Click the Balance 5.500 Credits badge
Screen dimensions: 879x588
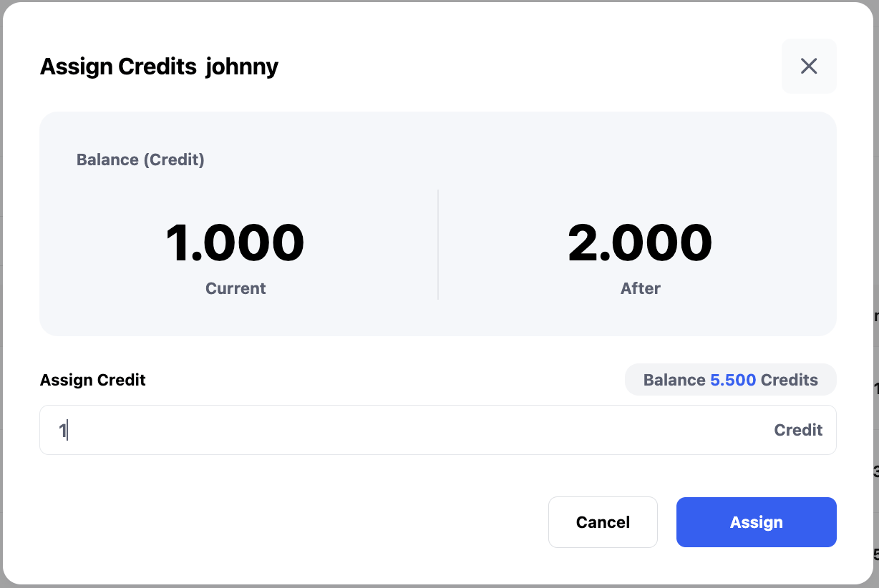coord(730,380)
